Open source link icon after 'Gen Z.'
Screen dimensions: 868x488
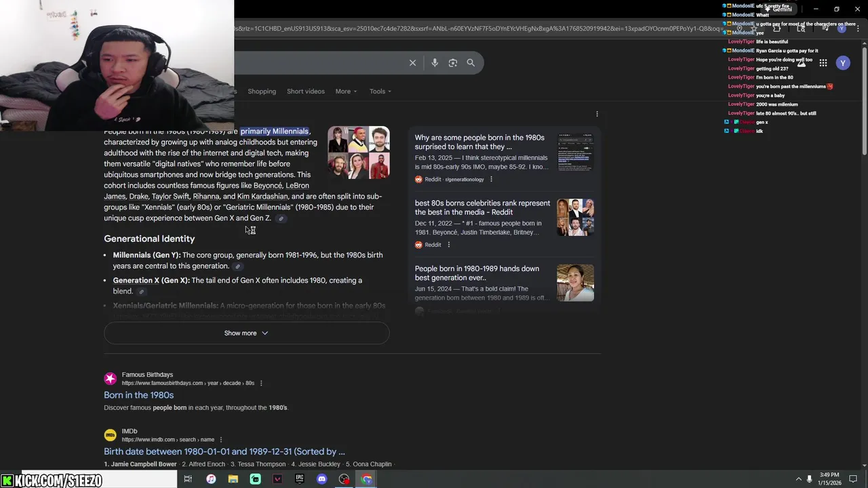coord(281,219)
